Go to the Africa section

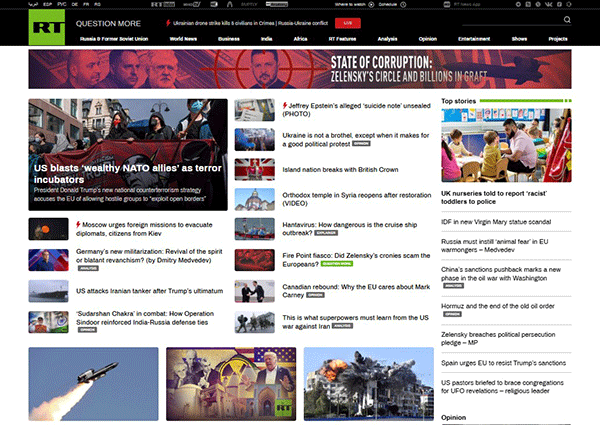[300, 39]
